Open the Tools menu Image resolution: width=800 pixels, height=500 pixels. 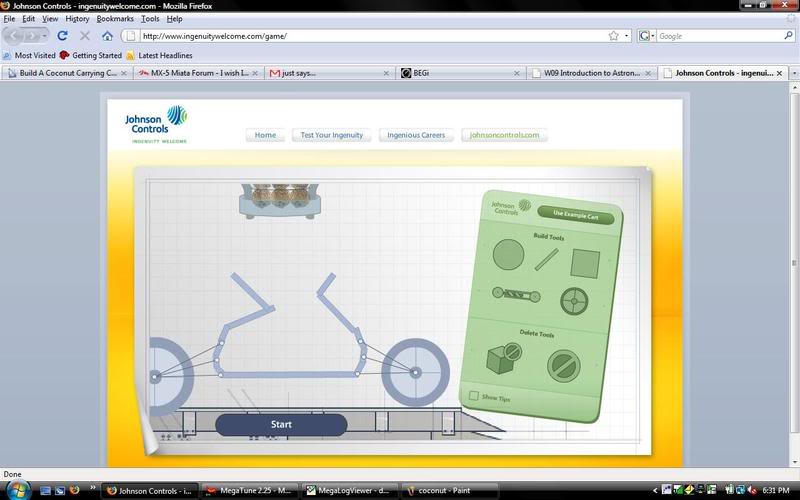(x=150, y=19)
